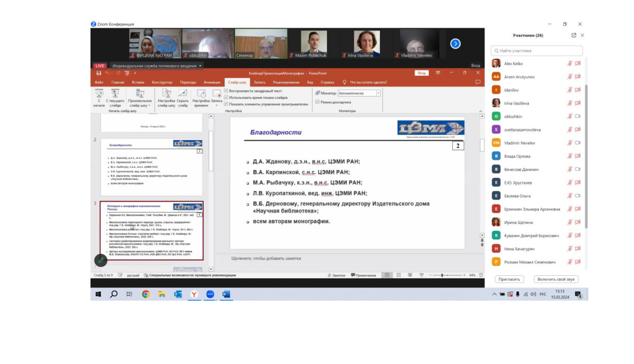
Task: Open the Запись dropdown
Action: coord(217,97)
